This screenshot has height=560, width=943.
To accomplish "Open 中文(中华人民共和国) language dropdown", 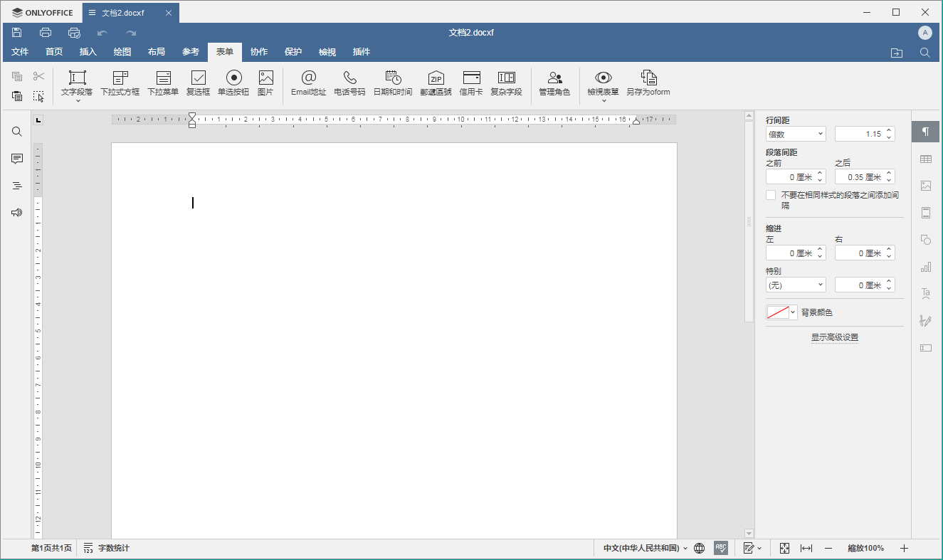I will (x=646, y=548).
